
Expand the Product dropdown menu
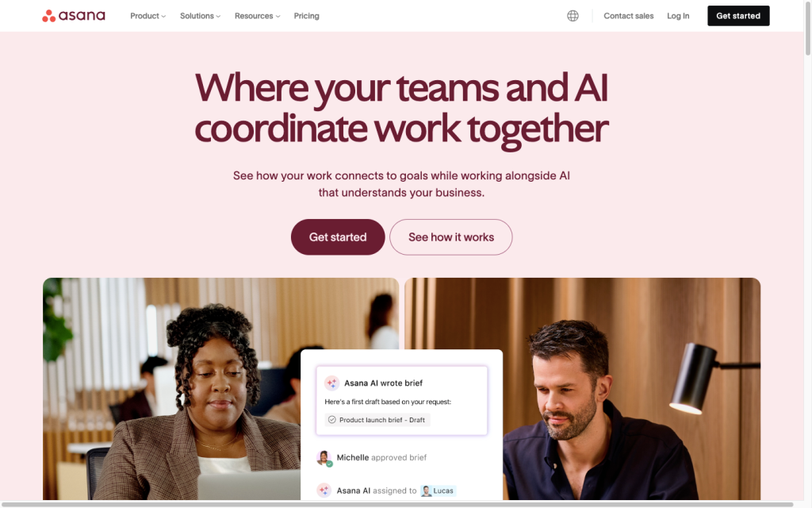click(147, 16)
